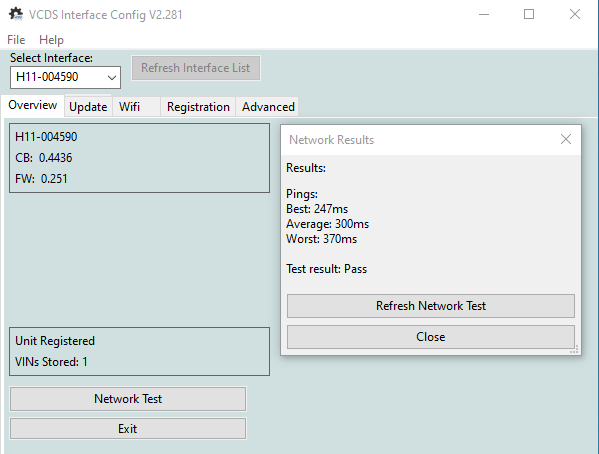Click the Best: 247ms ping result
This screenshot has width=599, height=454.
pyautogui.click(x=317, y=209)
